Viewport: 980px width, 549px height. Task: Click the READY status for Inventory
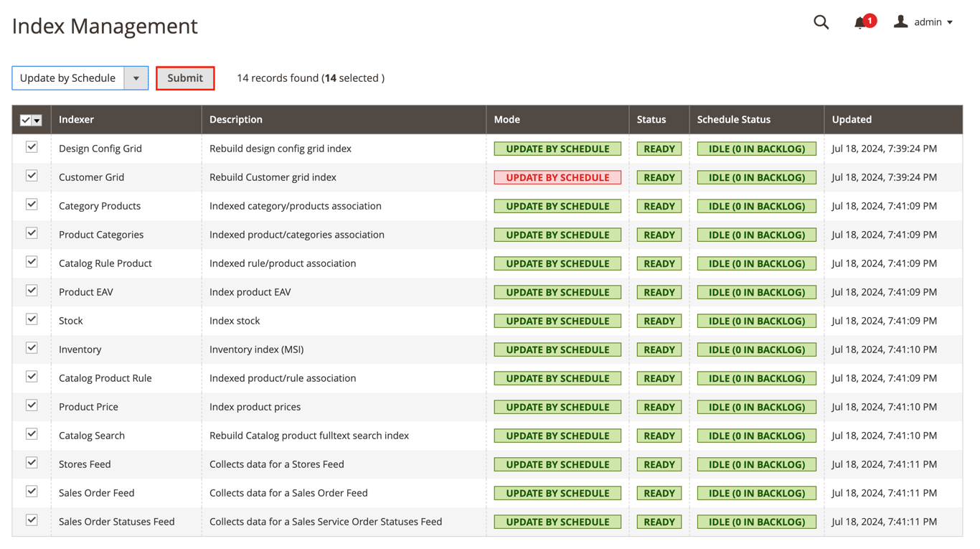tap(659, 349)
